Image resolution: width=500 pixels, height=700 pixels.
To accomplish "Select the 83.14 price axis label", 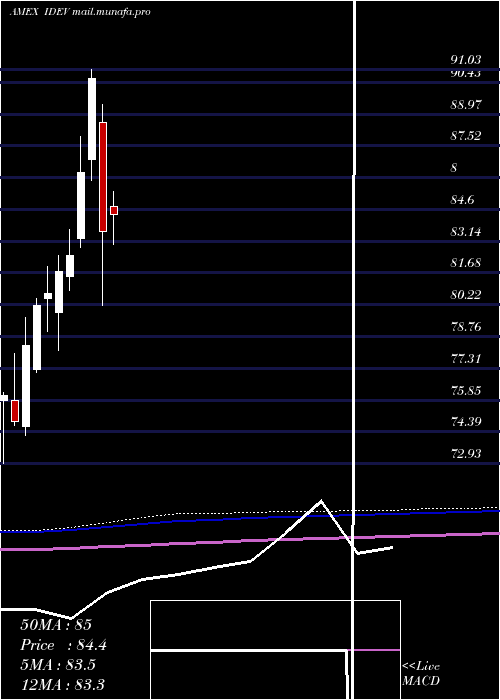I will (x=466, y=231).
